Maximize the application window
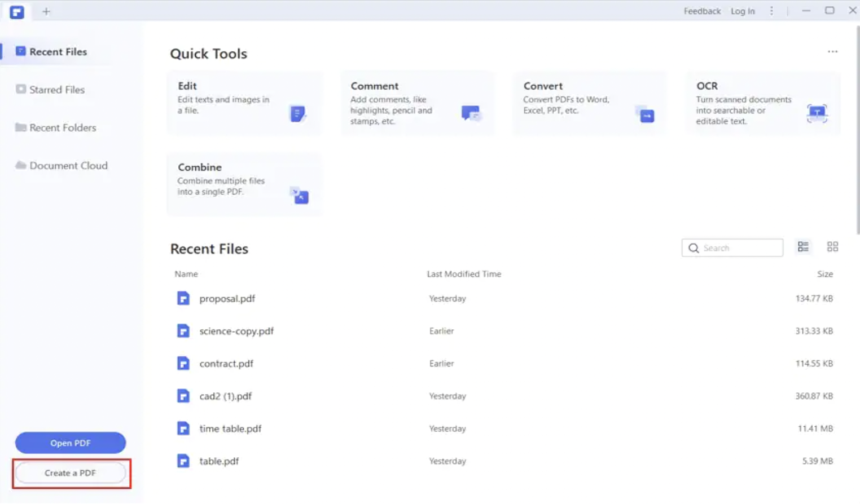860x504 pixels. [x=829, y=11]
